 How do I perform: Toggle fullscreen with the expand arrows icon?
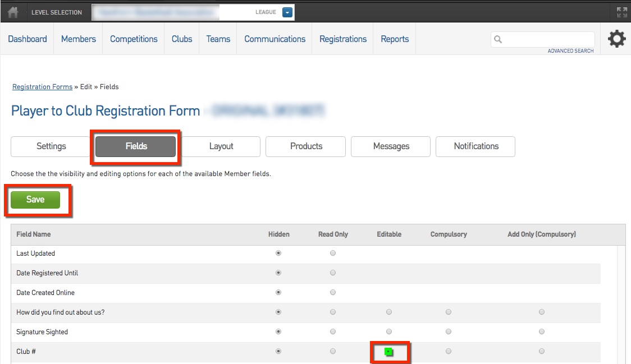622,12
